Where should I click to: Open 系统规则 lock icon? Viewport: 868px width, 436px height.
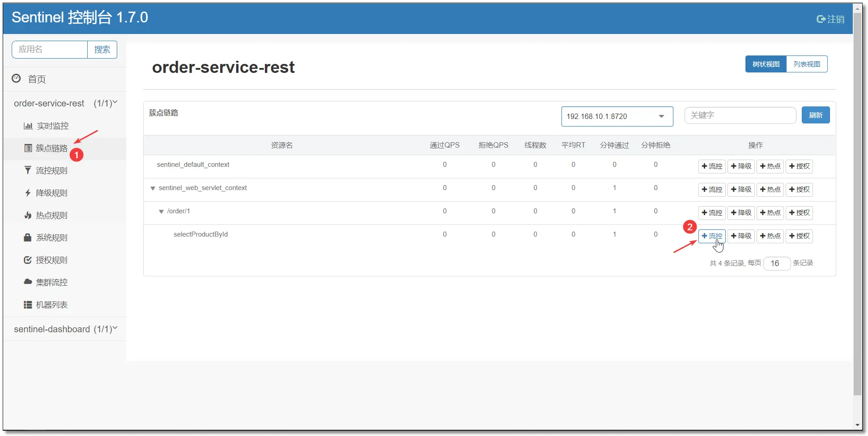coord(28,237)
